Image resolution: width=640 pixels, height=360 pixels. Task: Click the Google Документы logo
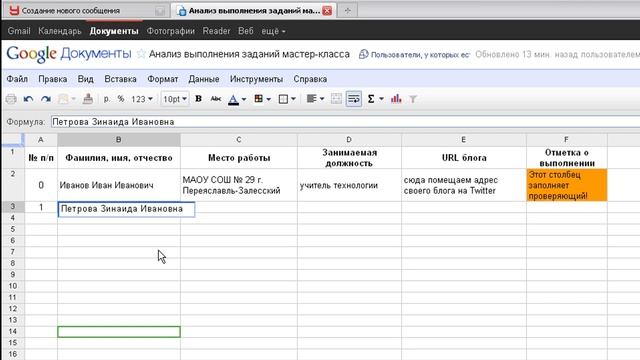[x=69, y=54]
